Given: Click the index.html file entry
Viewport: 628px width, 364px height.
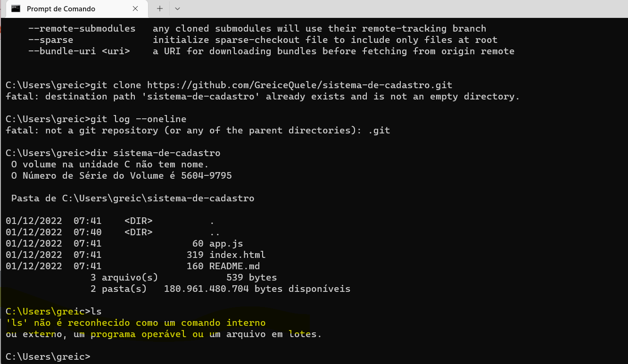Looking at the screenshot, I should pyautogui.click(x=136, y=255).
